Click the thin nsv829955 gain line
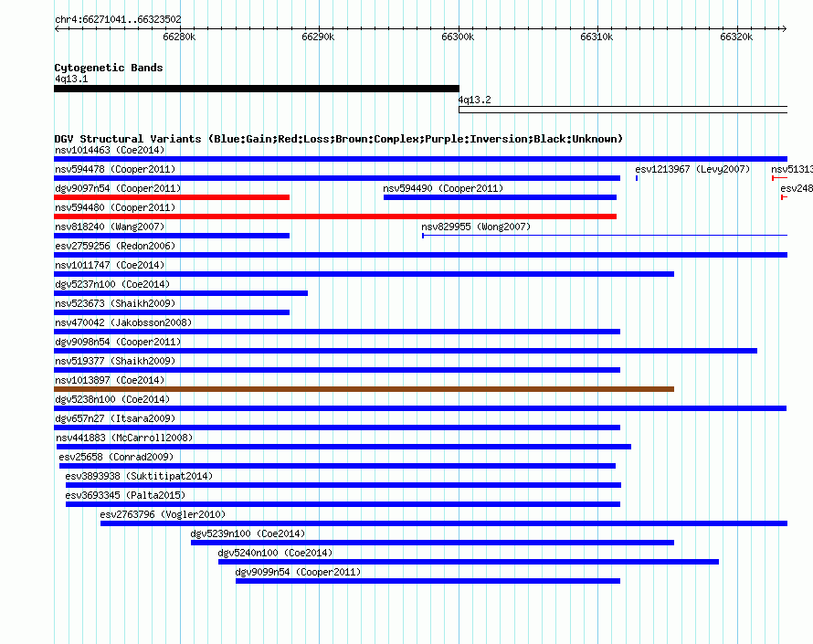 tap(605, 236)
